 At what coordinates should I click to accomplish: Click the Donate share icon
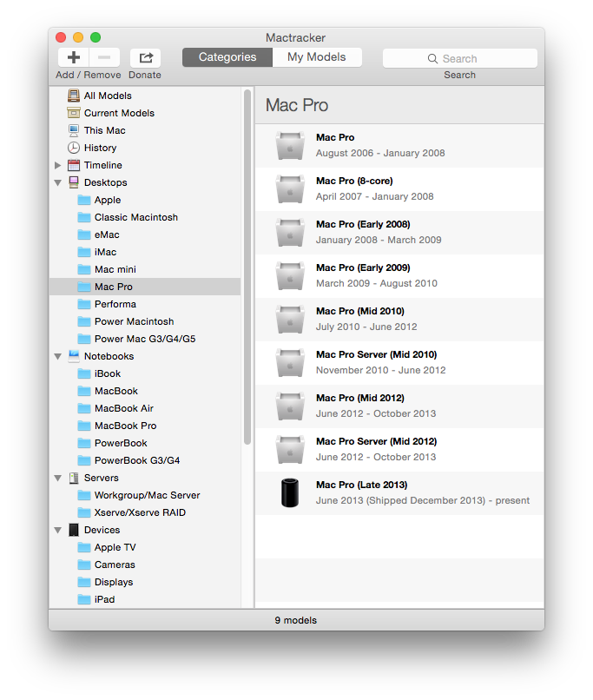(145, 57)
